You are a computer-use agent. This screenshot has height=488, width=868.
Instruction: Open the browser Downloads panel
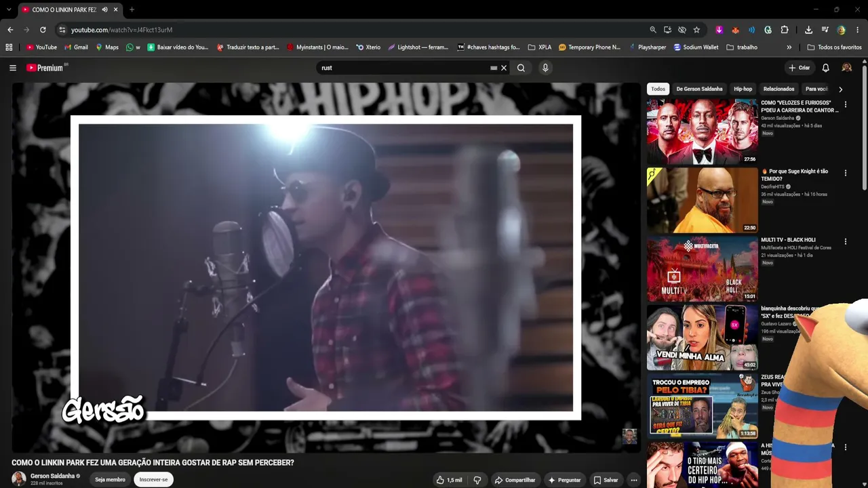pyautogui.click(x=808, y=30)
